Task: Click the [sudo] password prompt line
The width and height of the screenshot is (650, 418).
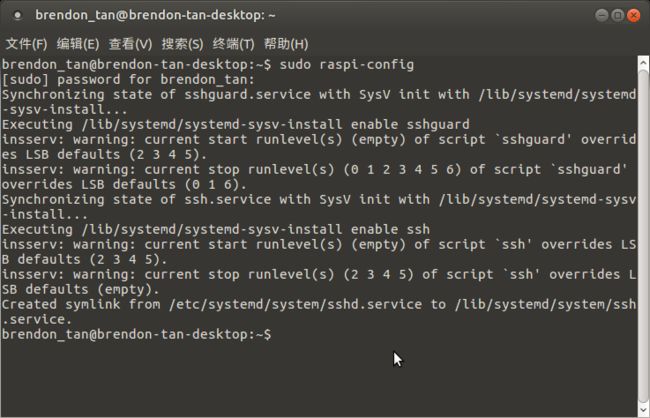Action: pyautogui.click(x=129, y=80)
